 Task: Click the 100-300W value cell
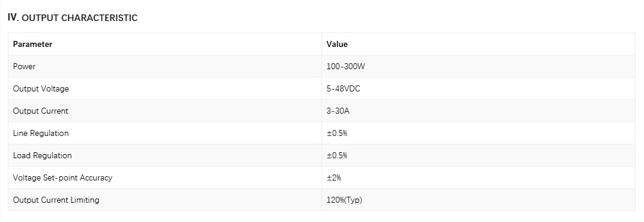[x=478, y=66]
